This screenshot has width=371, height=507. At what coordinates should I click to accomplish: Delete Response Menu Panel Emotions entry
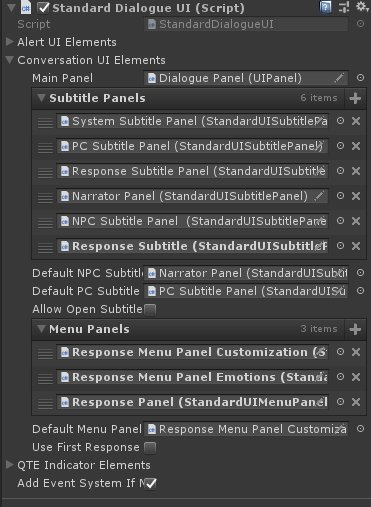[x=356, y=377]
